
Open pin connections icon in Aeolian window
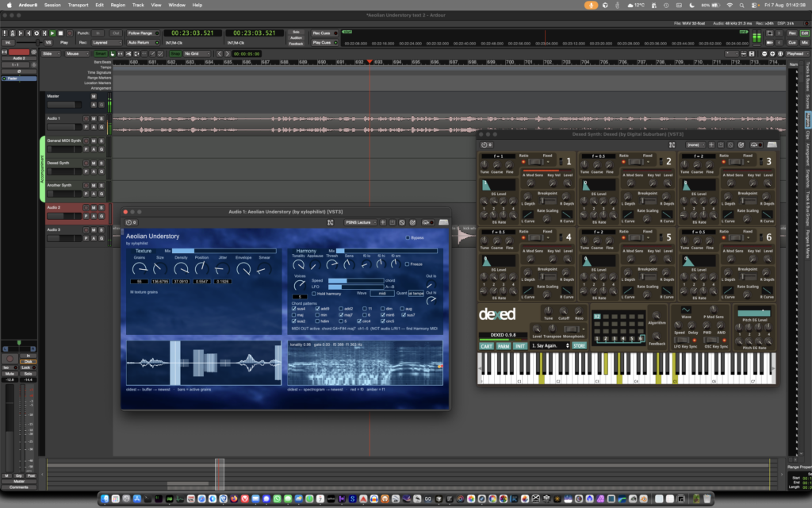(x=330, y=222)
